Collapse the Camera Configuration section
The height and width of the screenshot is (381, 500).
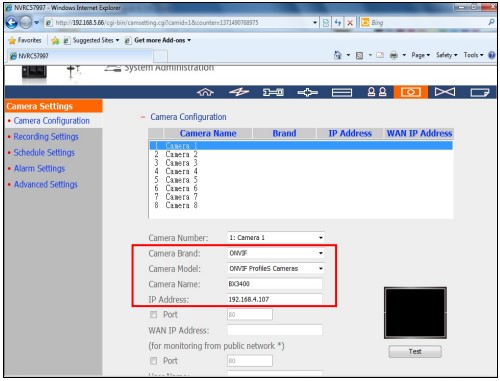pyautogui.click(x=143, y=117)
